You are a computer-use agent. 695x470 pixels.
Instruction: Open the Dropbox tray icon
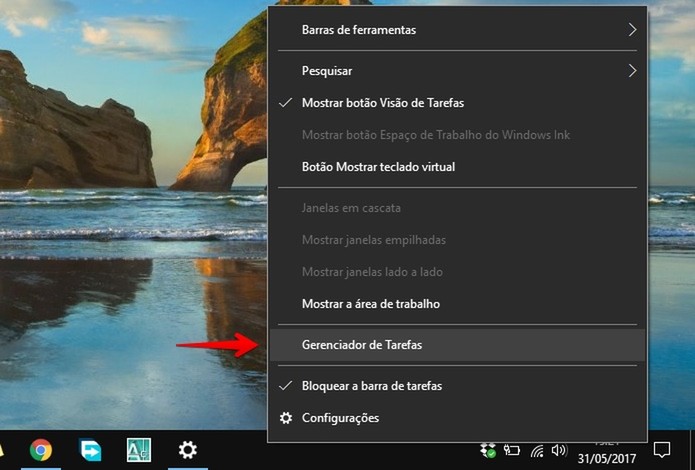click(488, 451)
